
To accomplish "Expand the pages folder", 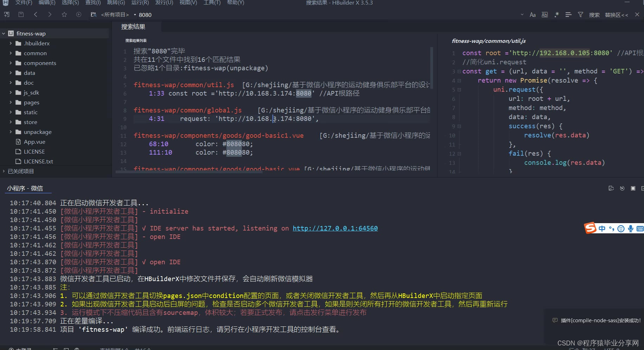I will tap(11, 102).
